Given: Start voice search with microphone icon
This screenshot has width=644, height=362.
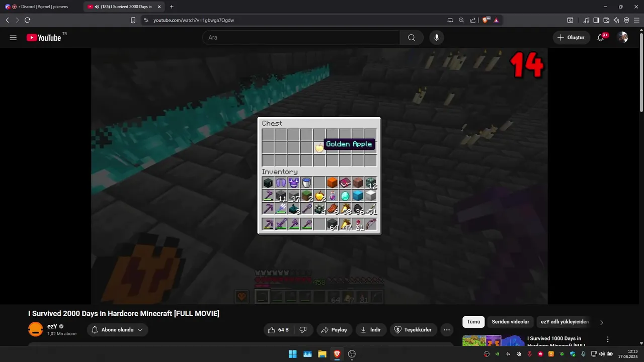Looking at the screenshot, I should click(437, 38).
